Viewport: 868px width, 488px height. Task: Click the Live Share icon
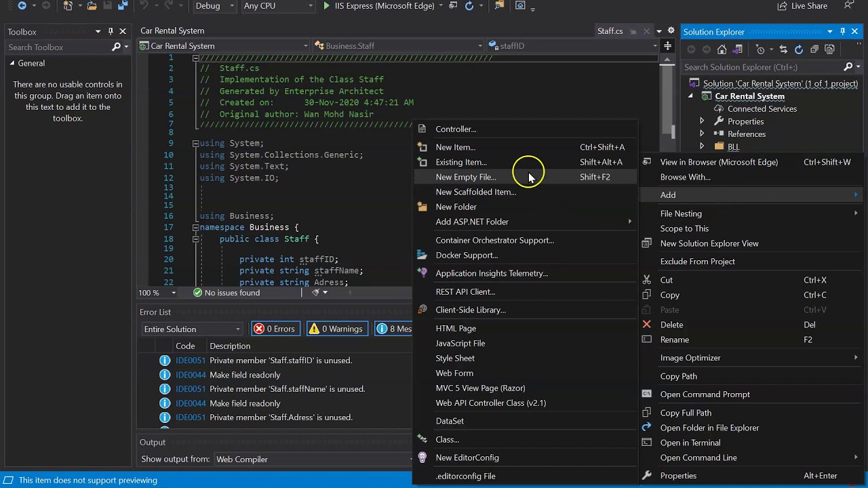(782, 5)
